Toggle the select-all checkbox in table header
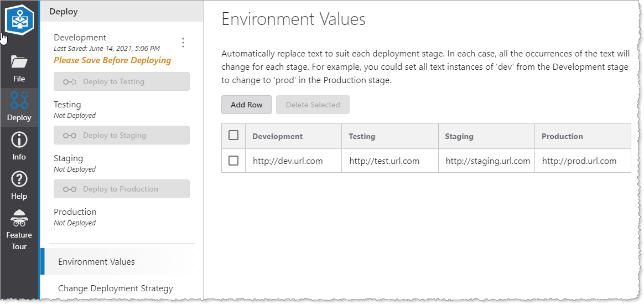 pyautogui.click(x=233, y=135)
